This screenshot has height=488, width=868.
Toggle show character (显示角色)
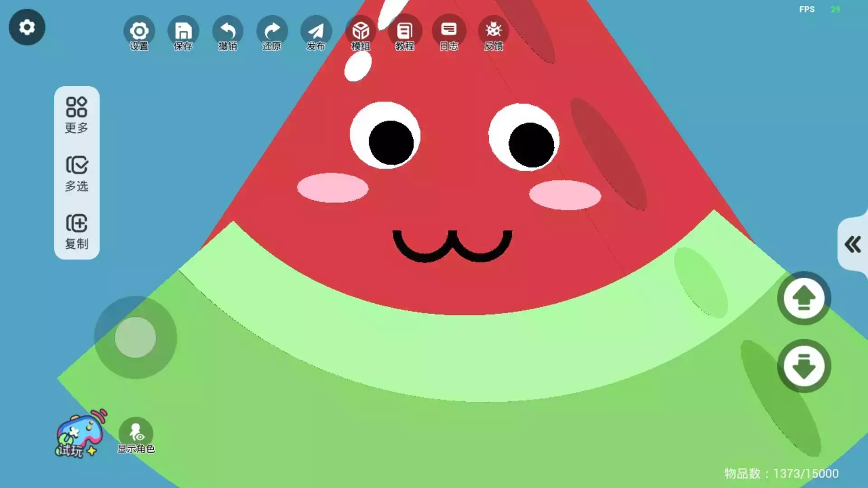[x=136, y=435]
